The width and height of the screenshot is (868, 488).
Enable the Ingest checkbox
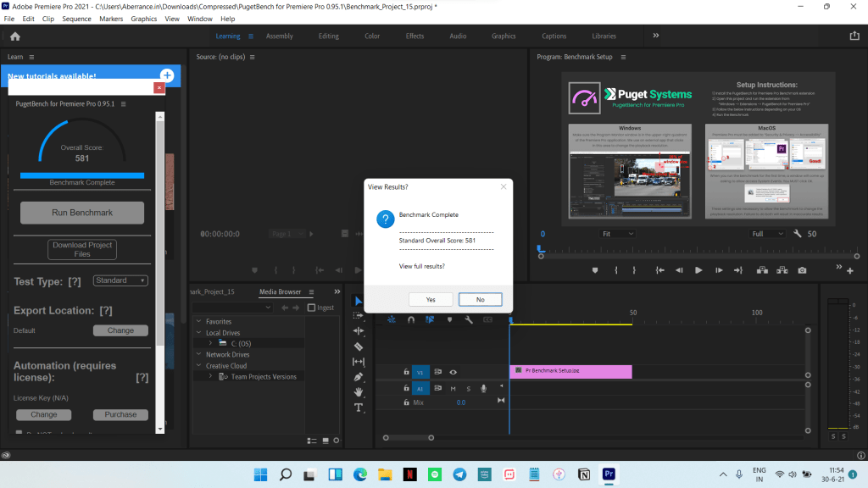311,308
